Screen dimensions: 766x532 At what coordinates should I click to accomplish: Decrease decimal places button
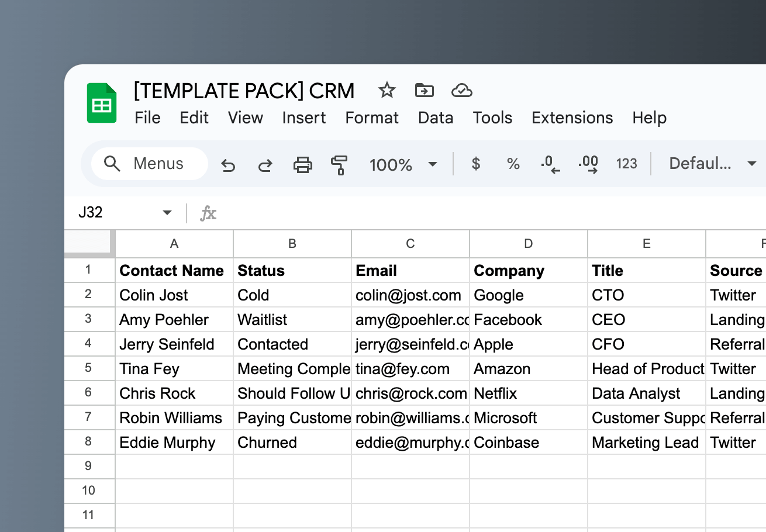(550, 165)
